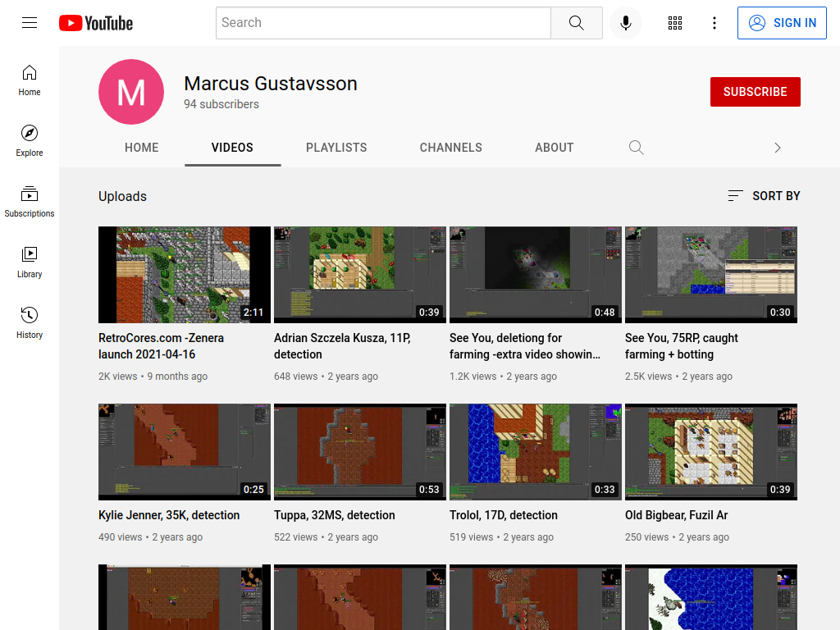Screen dimensions: 840x630
Task: Play the 0:48 See You video thumbnail
Action: click(536, 275)
